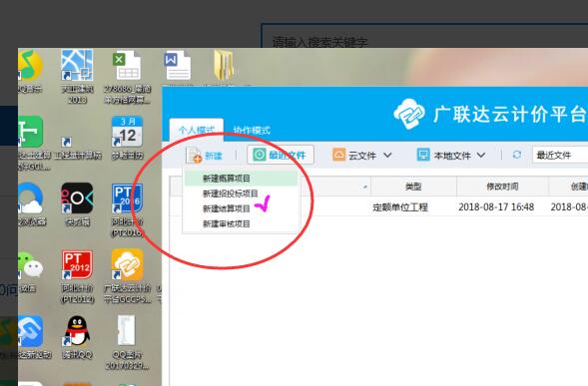The image size is (588, 386).
Task: Open the 新建 (New) project button
Action: click(205, 156)
